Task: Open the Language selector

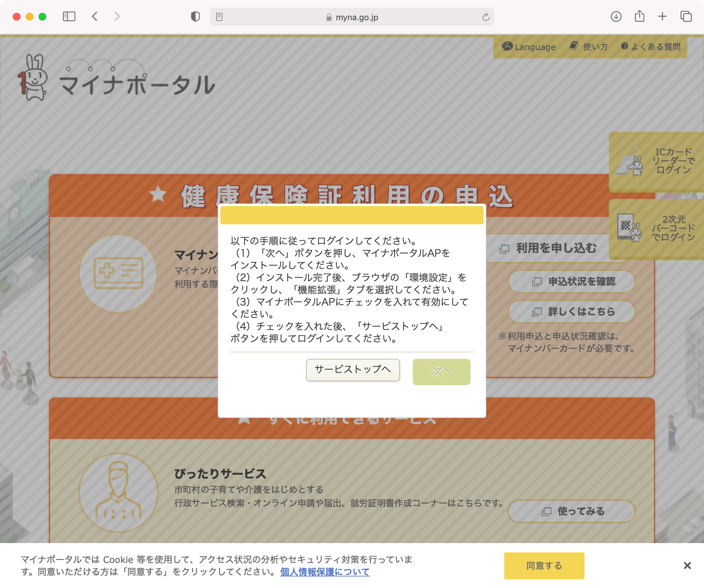Action: (528, 47)
